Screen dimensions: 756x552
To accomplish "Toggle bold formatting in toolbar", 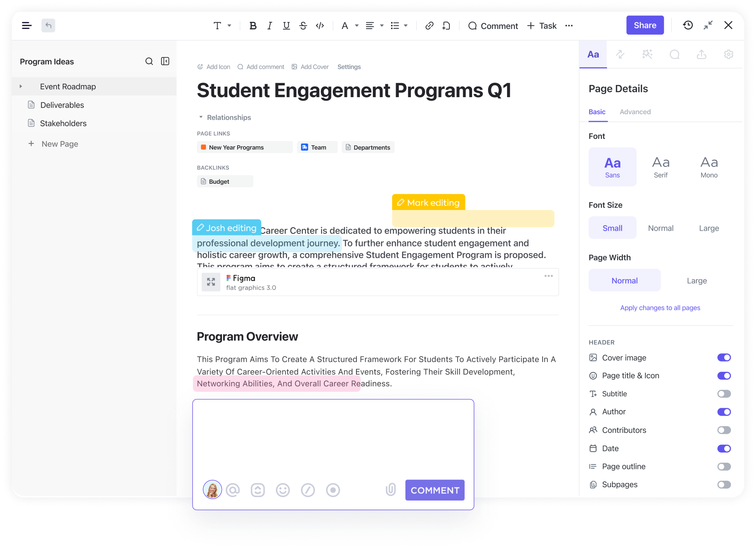I will [x=253, y=26].
